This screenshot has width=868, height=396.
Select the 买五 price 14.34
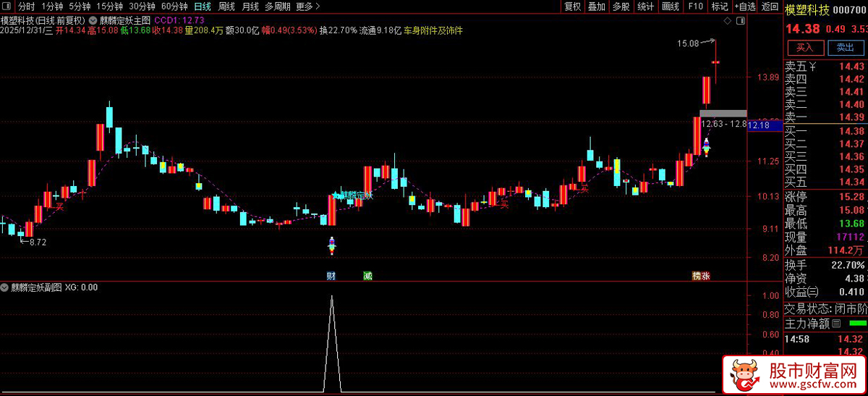(851, 182)
